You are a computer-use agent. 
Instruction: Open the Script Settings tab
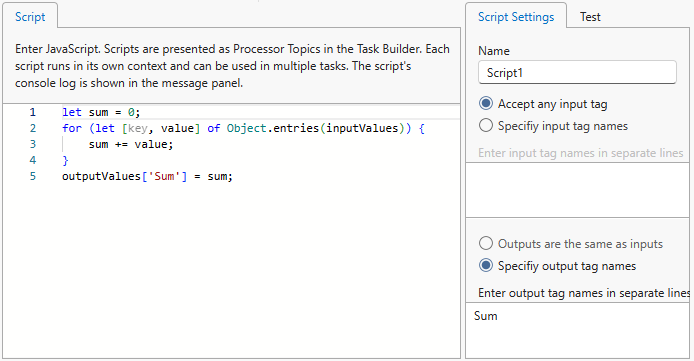pyautogui.click(x=516, y=17)
